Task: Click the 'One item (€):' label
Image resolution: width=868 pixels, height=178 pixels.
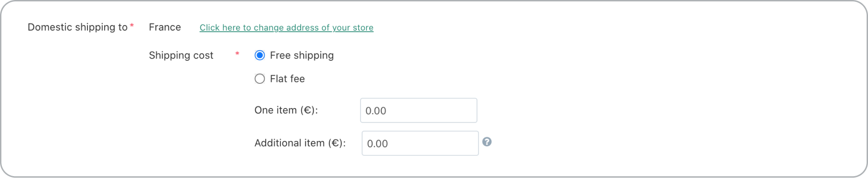Action: coord(286,110)
